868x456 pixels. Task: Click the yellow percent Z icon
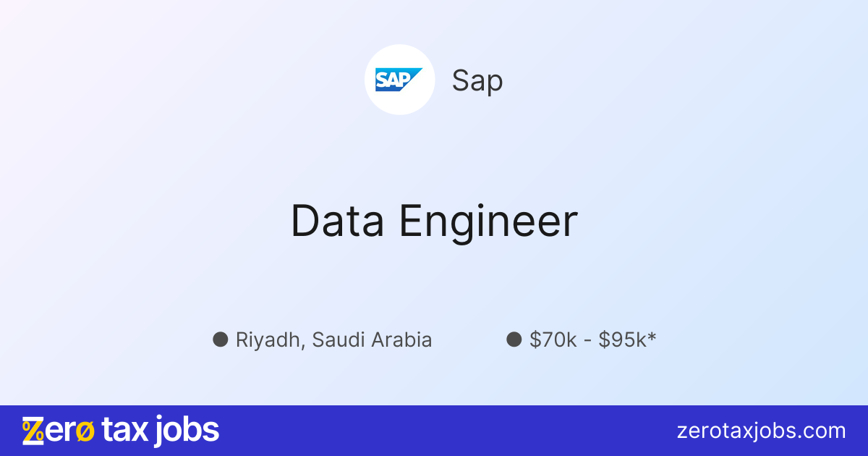(33, 431)
